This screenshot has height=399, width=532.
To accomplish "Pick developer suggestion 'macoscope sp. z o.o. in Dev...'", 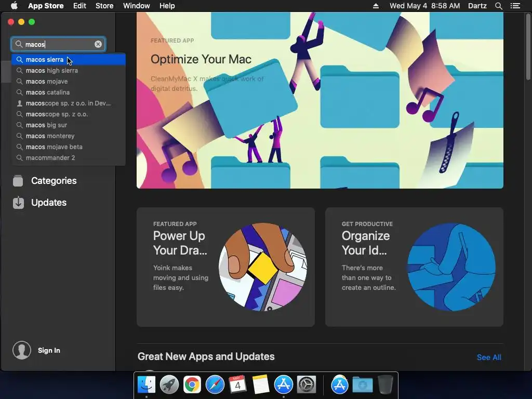I will 69,103.
